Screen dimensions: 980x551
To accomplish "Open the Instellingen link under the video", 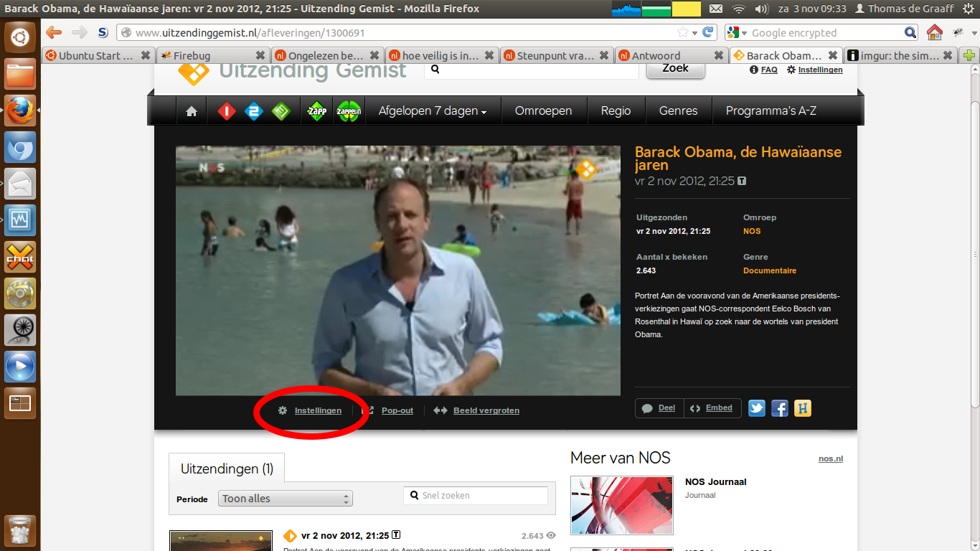I will click(318, 410).
